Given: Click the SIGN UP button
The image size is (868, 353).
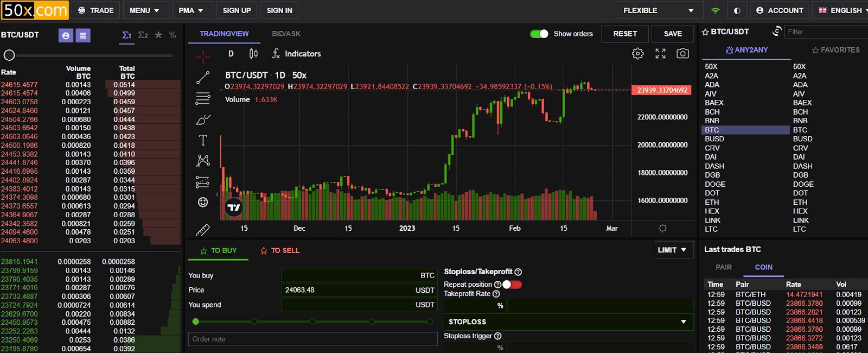Looking at the screenshot, I should click(x=237, y=10).
